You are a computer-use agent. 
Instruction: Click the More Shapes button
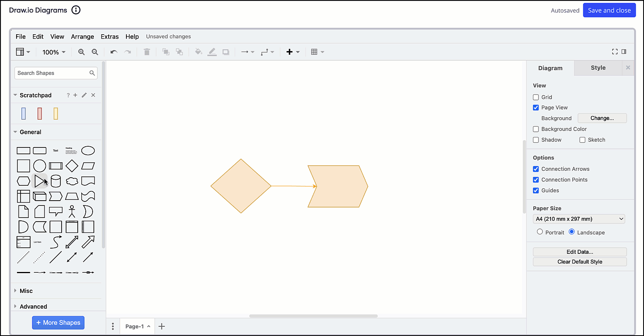coord(58,323)
